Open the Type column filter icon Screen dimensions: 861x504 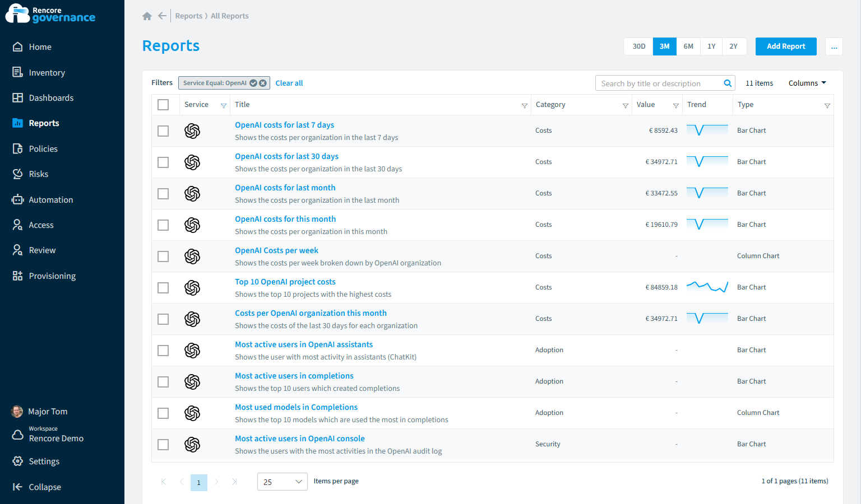(827, 105)
